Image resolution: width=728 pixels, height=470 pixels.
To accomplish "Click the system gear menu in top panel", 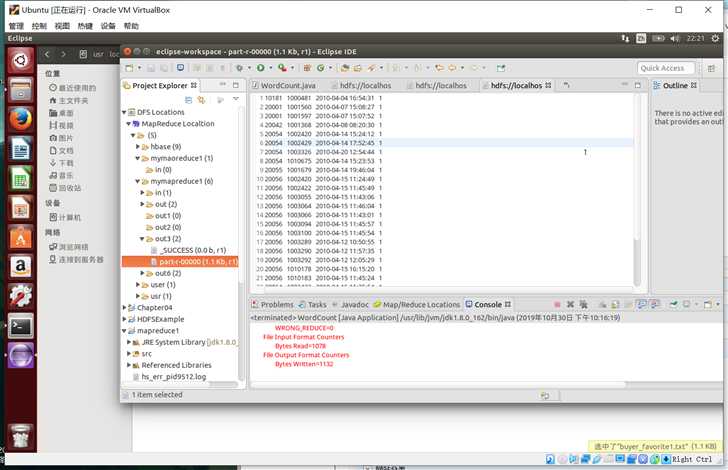I will click(x=715, y=38).
